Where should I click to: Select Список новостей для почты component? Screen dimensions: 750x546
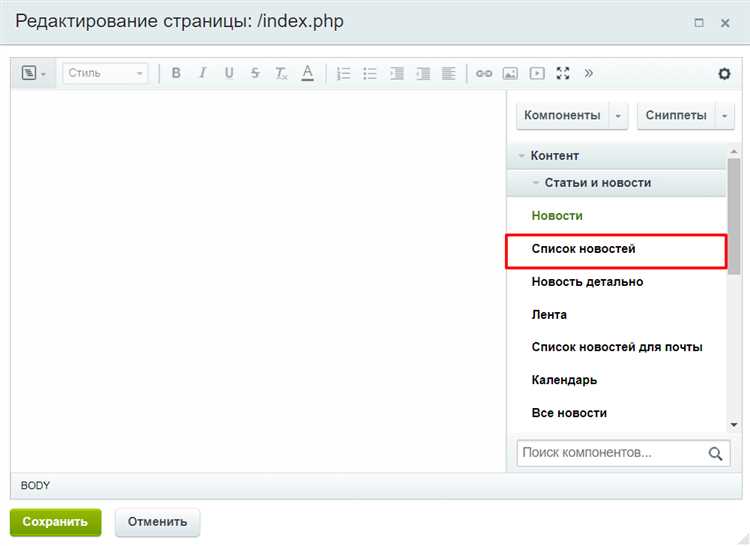coord(617,347)
